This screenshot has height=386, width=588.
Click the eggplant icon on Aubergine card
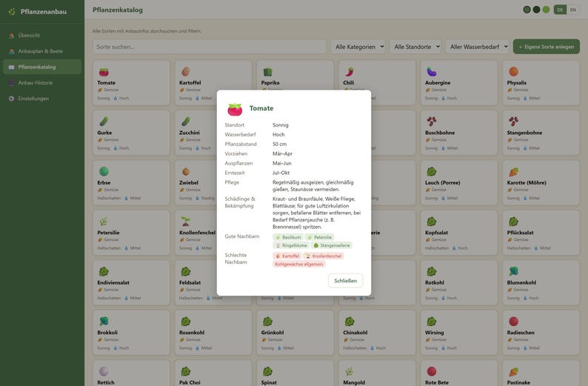point(432,72)
